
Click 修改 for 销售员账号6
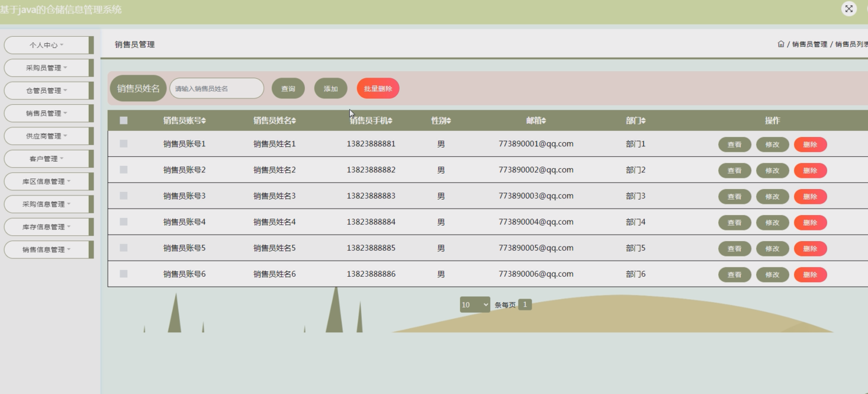click(x=773, y=275)
